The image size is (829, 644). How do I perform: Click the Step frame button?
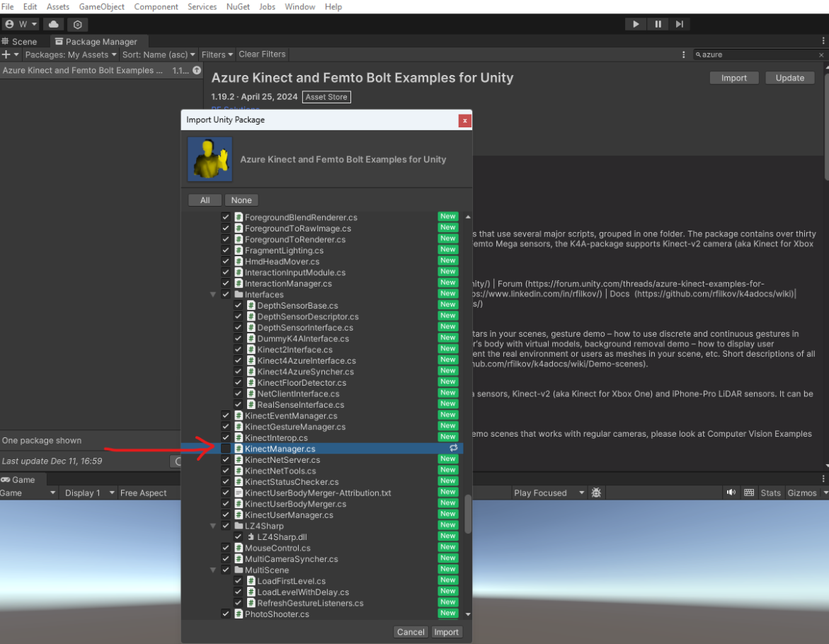tap(680, 24)
